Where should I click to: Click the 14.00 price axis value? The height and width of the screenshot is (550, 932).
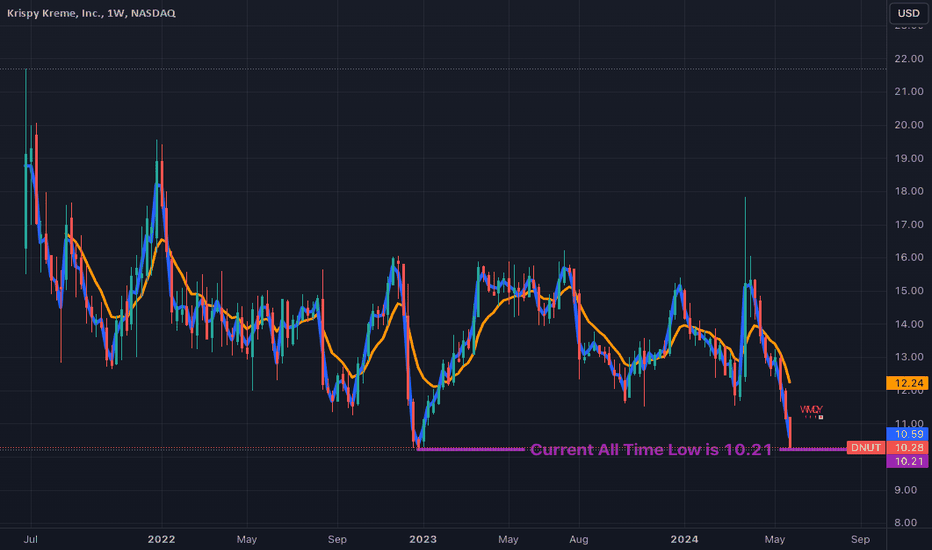[909, 324]
